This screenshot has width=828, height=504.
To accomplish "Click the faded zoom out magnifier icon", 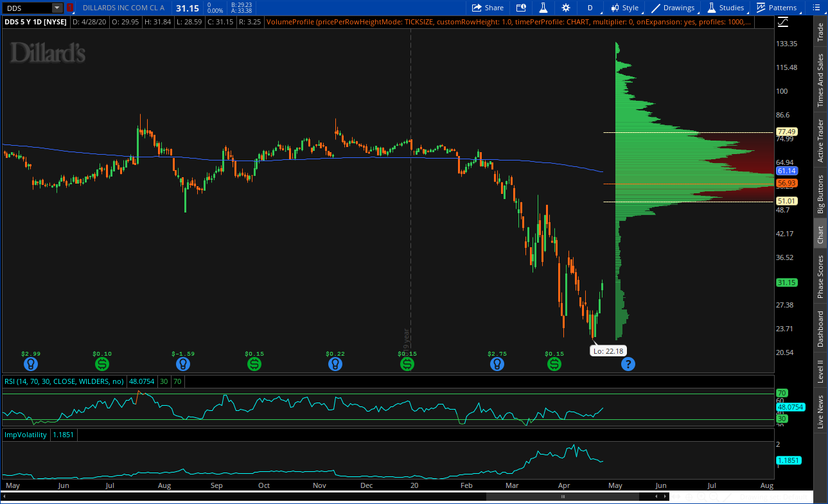I will coord(714,496).
